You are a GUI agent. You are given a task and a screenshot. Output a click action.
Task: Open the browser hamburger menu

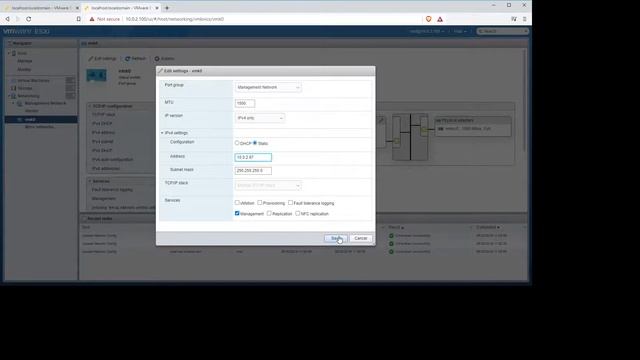(x=524, y=19)
